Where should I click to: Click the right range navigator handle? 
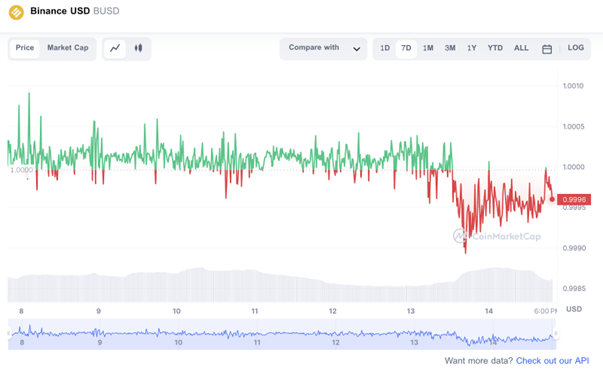tap(556, 334)
